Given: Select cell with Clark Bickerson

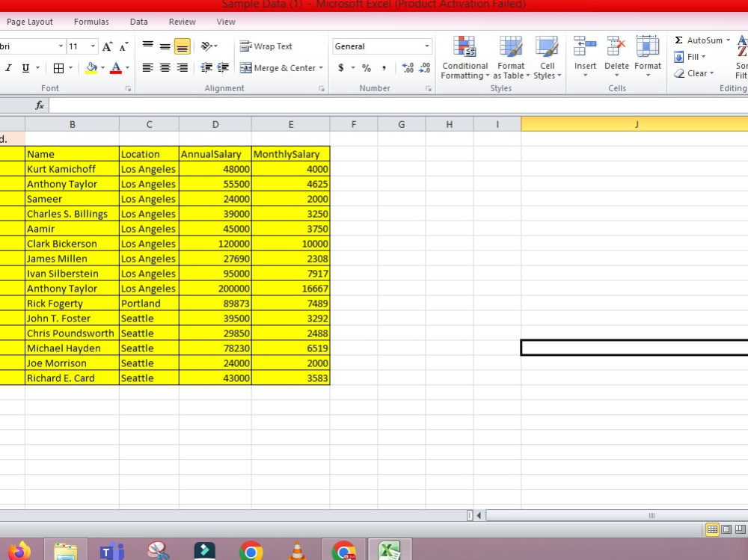Looking at the screenshot, I should click(x=72, y=244).
